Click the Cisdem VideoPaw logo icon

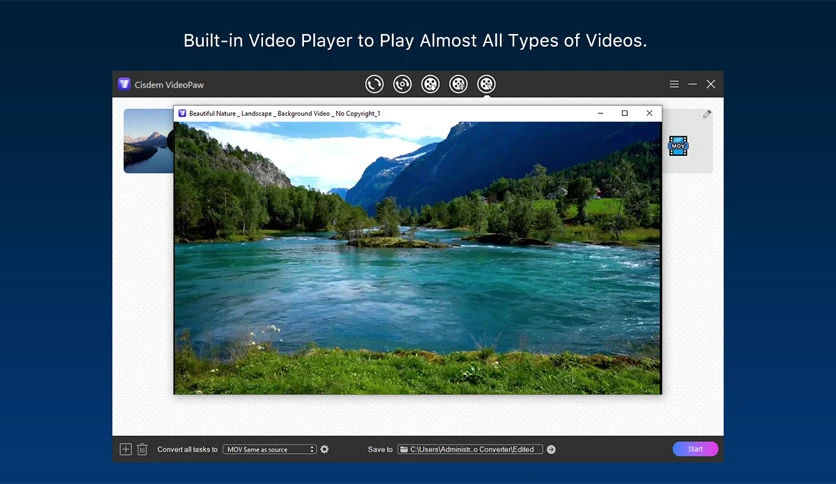click(124, 84)
